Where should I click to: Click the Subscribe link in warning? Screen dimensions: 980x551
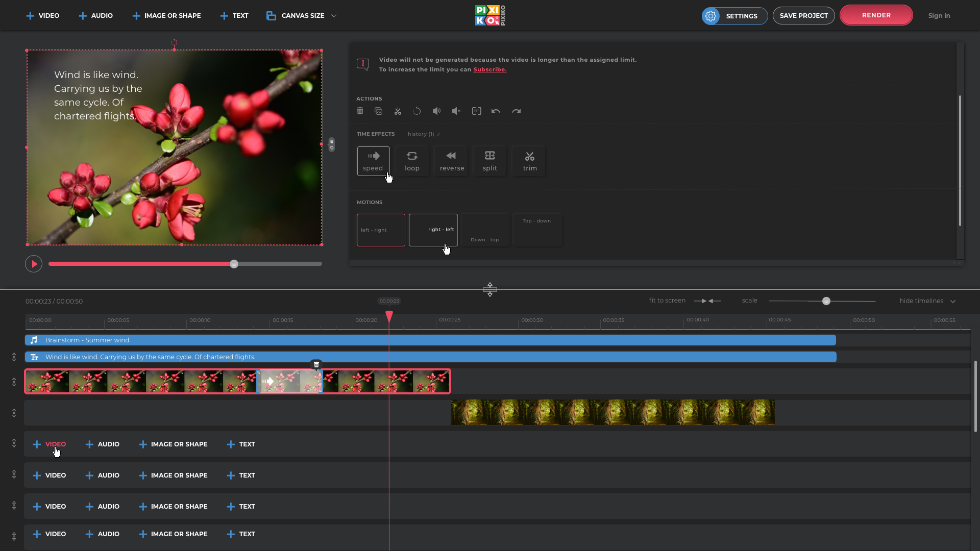pos(488,69)
